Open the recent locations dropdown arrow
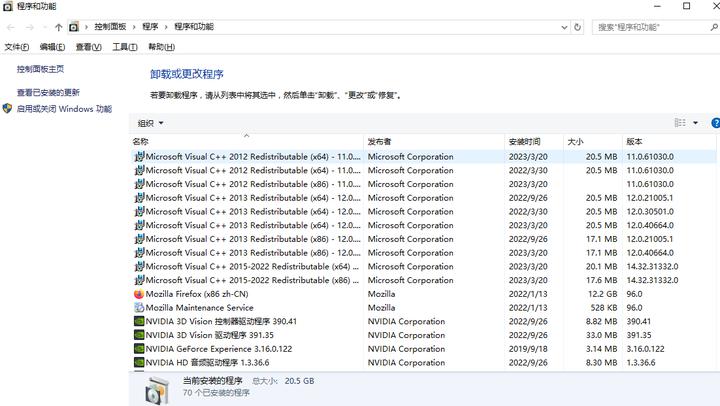The image size is (720, 406). (x=45, y=27)
